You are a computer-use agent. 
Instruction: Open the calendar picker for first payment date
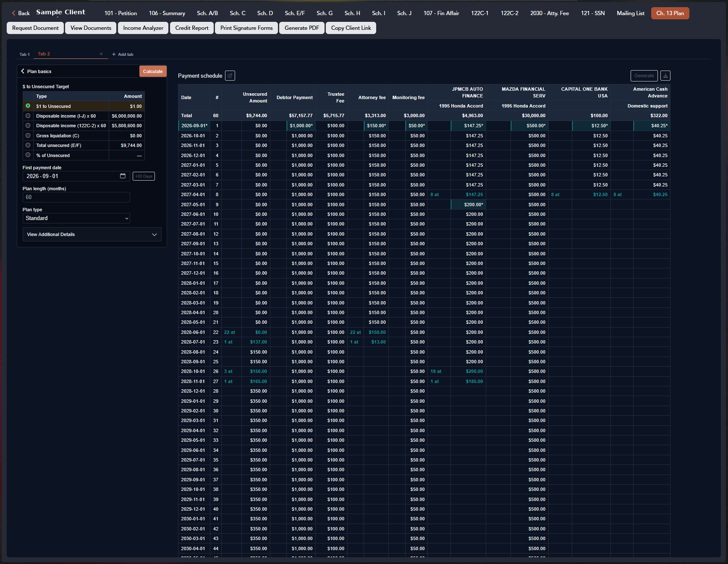point(123,176)
